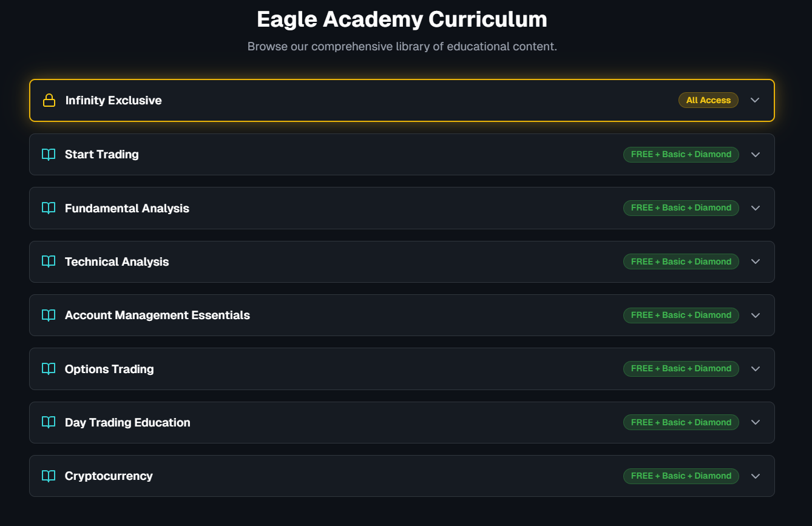Select the Fundamental Analysis badge label

[681, 207]
